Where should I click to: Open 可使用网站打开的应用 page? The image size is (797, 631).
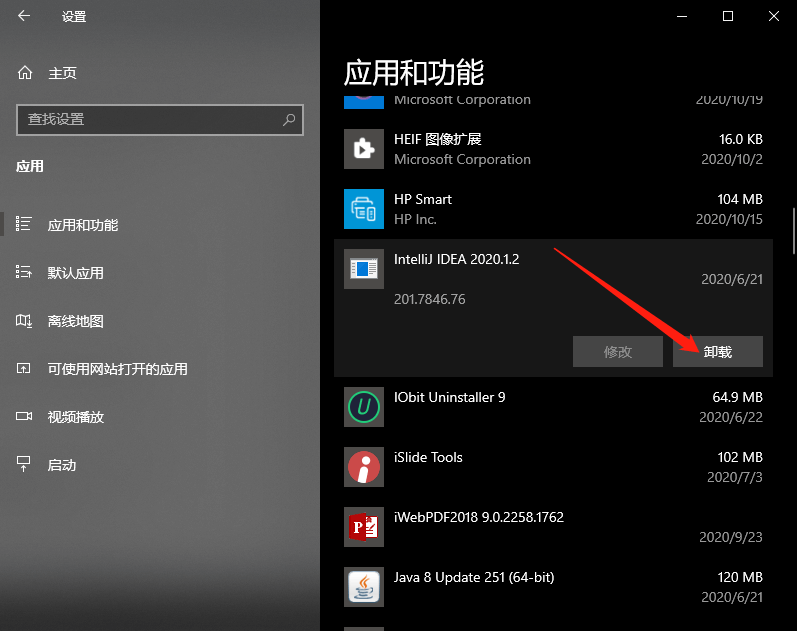pos(117,369)
